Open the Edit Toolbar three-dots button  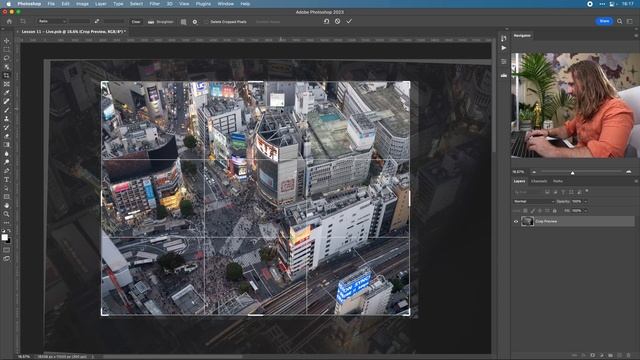click(x=7, y=223)
